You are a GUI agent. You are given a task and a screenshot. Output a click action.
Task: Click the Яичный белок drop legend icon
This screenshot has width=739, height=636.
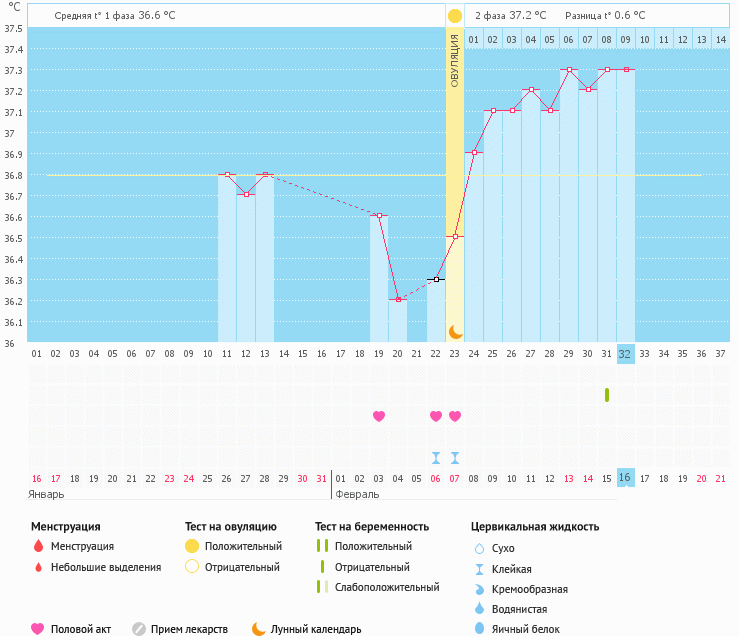pos(478,629)
